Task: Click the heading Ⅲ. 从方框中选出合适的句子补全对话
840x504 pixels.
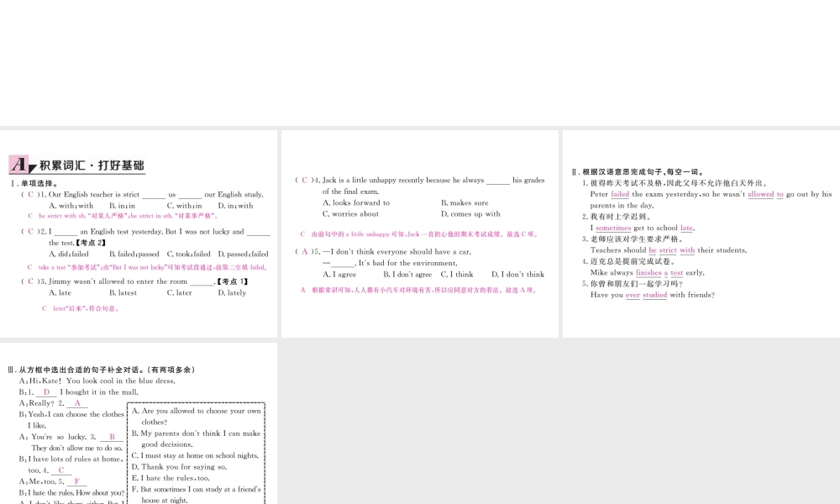Action: coord(102,370)
